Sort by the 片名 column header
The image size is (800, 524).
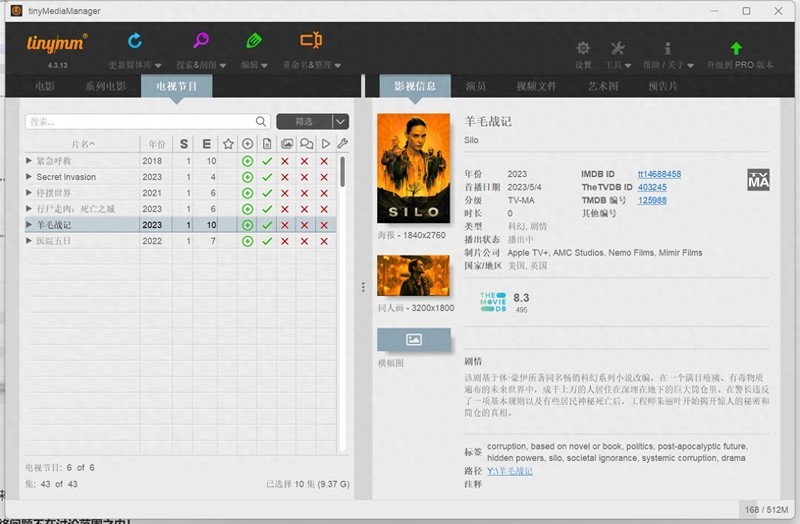[x=83, y=144]
